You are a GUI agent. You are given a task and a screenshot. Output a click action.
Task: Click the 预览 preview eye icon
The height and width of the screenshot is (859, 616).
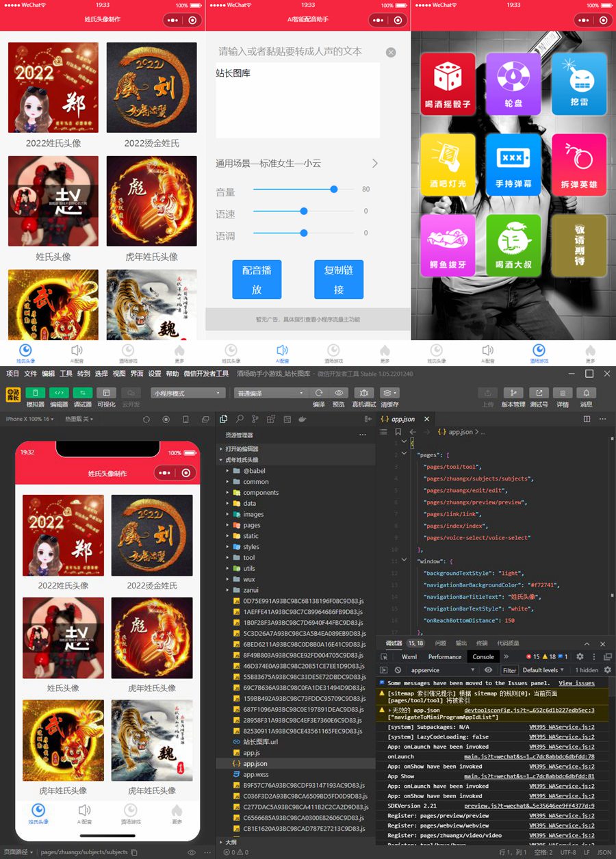[338, 393]
